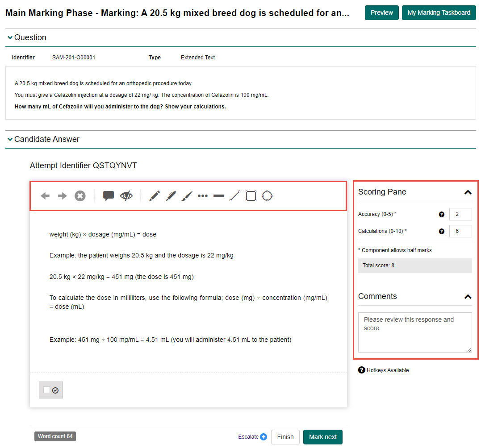Select the paintbrush tool
Screen dimensions: 481x448
pos(187,196)
